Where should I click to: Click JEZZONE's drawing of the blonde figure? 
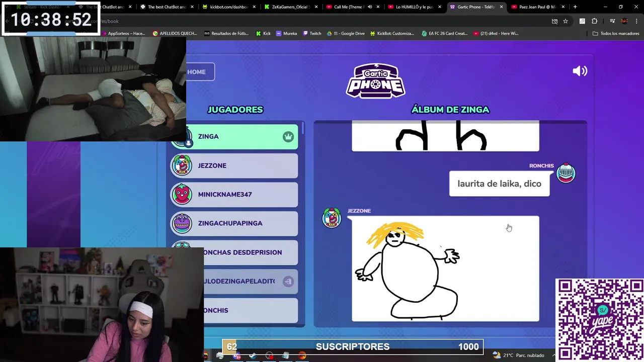coord(445,269)
